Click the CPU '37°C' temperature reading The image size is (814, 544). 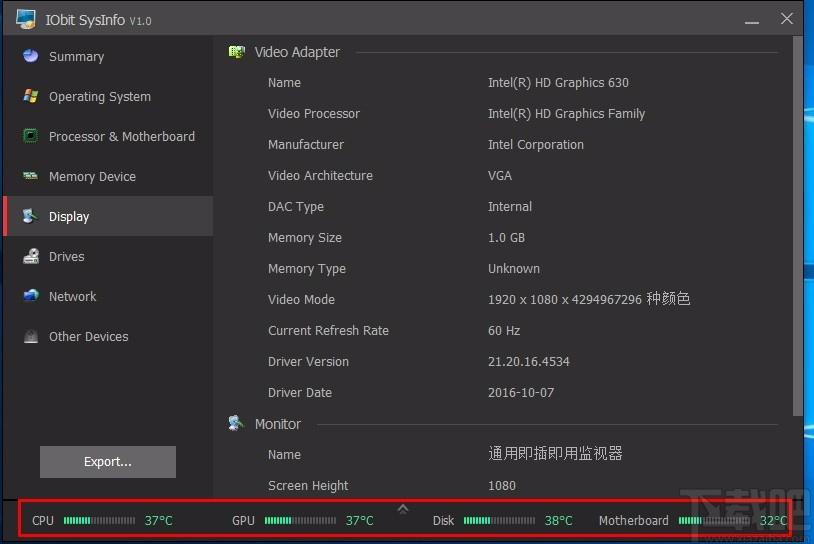158,521
